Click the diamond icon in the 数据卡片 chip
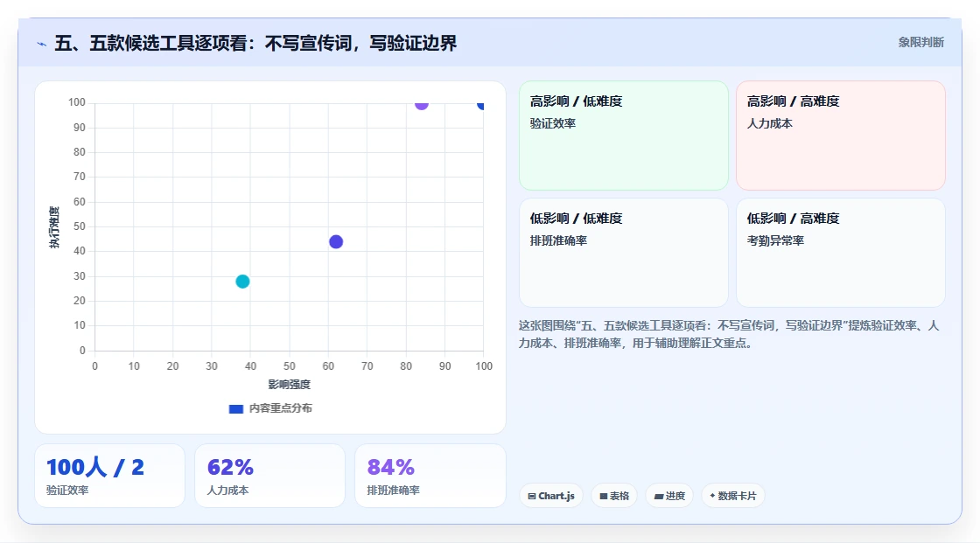 [x=712, y=496]
